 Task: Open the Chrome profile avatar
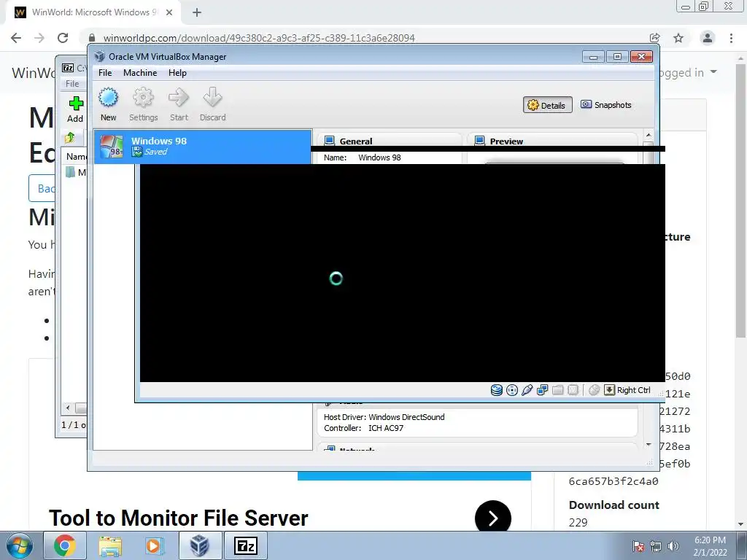(x=708, y=38)
